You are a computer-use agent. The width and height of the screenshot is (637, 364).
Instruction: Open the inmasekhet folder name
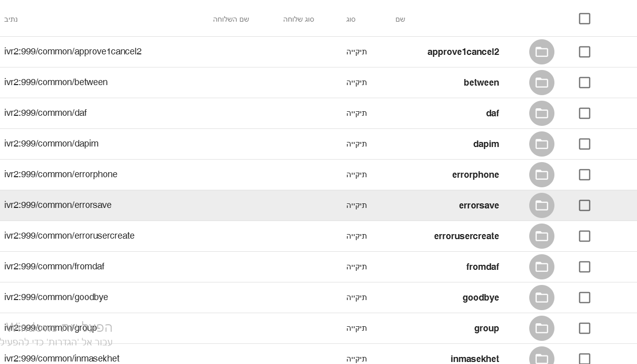tap(474, 359)
